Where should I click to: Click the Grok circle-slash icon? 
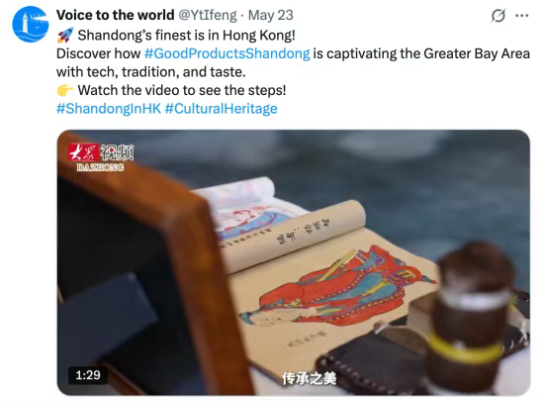pyautogui.click(x=498, y=16)
